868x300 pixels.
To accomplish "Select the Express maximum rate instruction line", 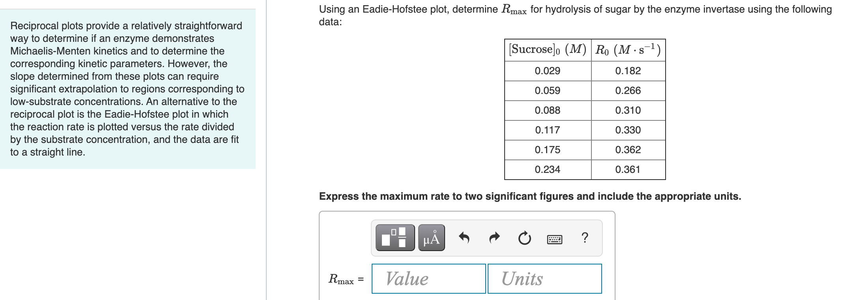I will click(x=530, y=196).
